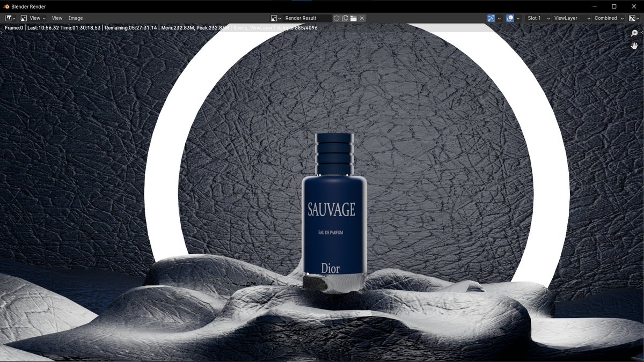Open image file with the folder icon

click(x=354, y=18)
